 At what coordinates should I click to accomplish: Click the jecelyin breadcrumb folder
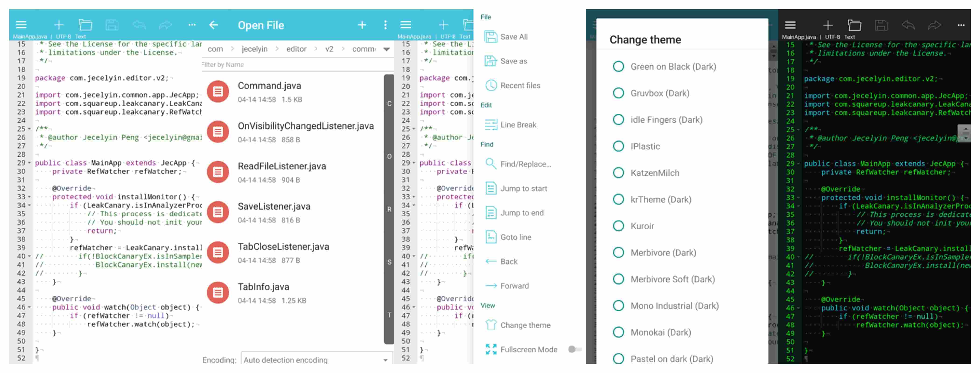point(255,49)
